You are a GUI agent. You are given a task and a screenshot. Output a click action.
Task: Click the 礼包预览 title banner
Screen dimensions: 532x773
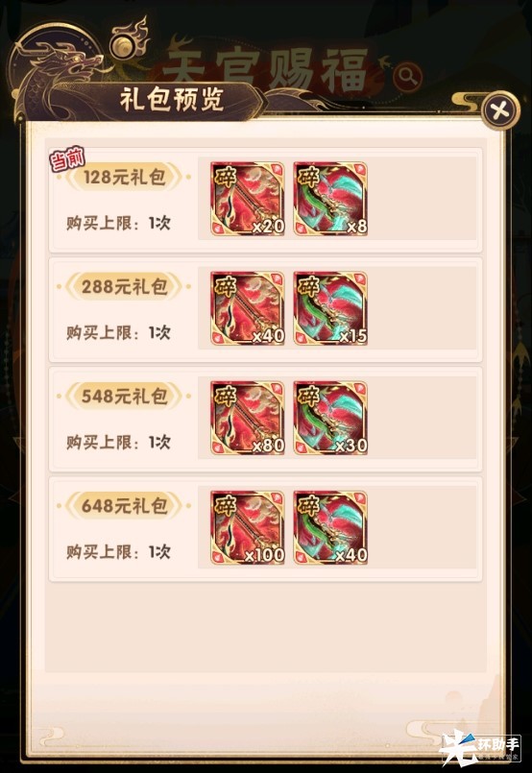pyautogui.click(x=172, y=100)
